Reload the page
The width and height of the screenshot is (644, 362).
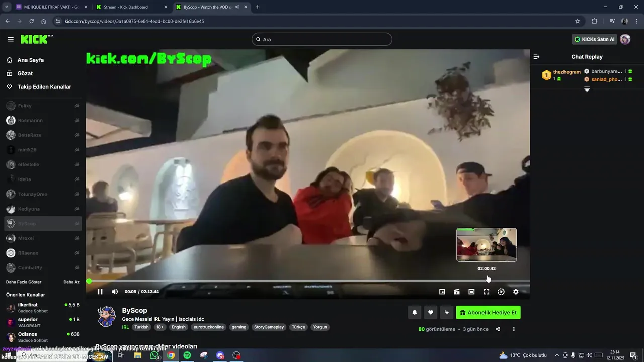coord(31,21)
